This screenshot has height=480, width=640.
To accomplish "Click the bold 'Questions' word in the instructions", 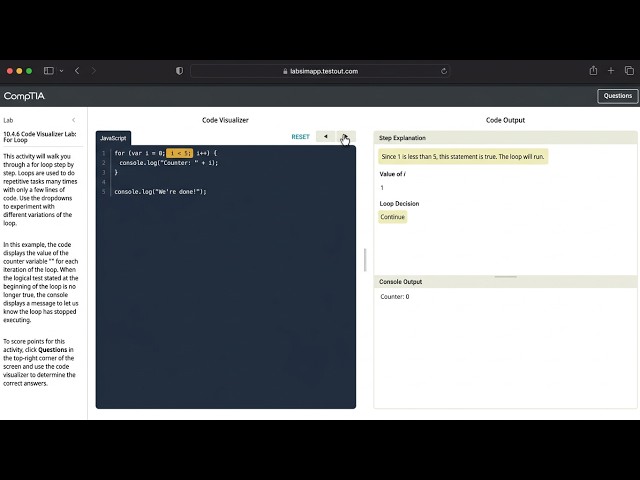I will tap(53, 350).
